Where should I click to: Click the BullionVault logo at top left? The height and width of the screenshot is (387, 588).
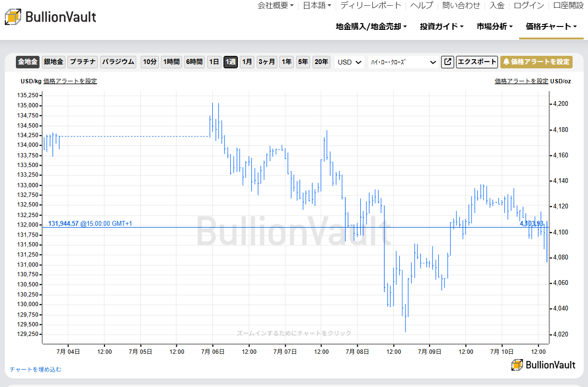pos(51,17)
